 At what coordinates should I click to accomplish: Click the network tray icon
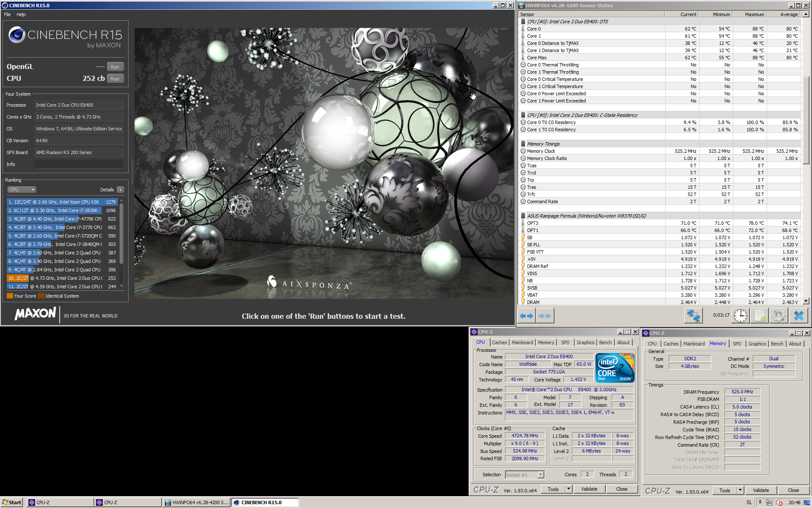pyautogui.click(x=769, y=502)
